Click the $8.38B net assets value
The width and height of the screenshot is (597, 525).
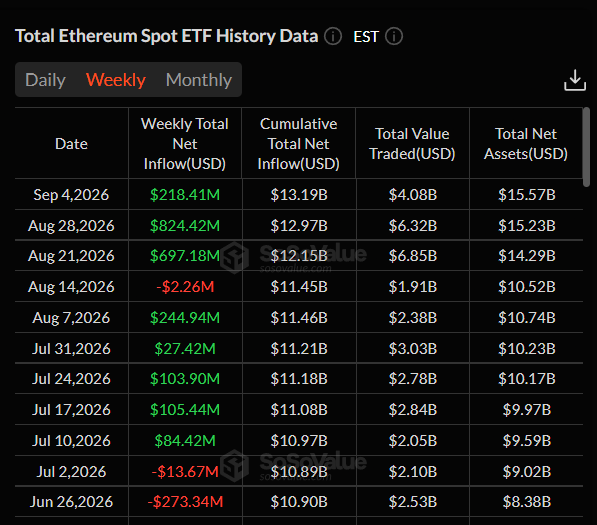(x=527, y=502)
